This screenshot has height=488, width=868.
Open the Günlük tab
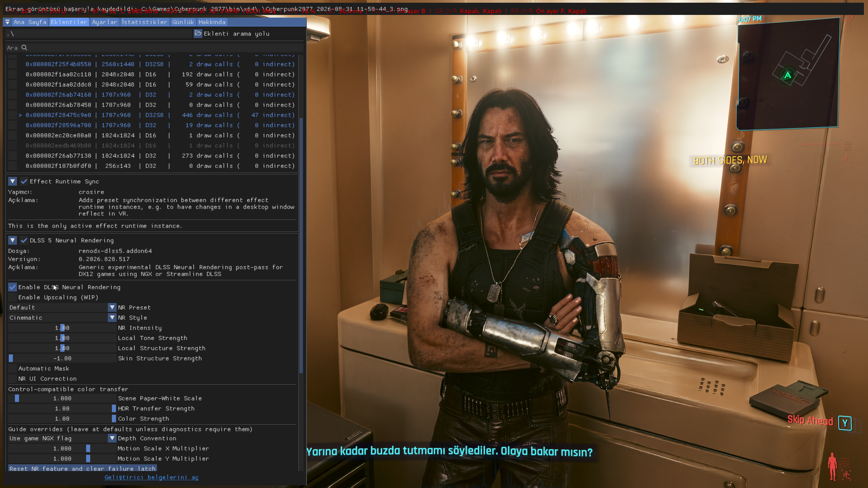point(183,22)
